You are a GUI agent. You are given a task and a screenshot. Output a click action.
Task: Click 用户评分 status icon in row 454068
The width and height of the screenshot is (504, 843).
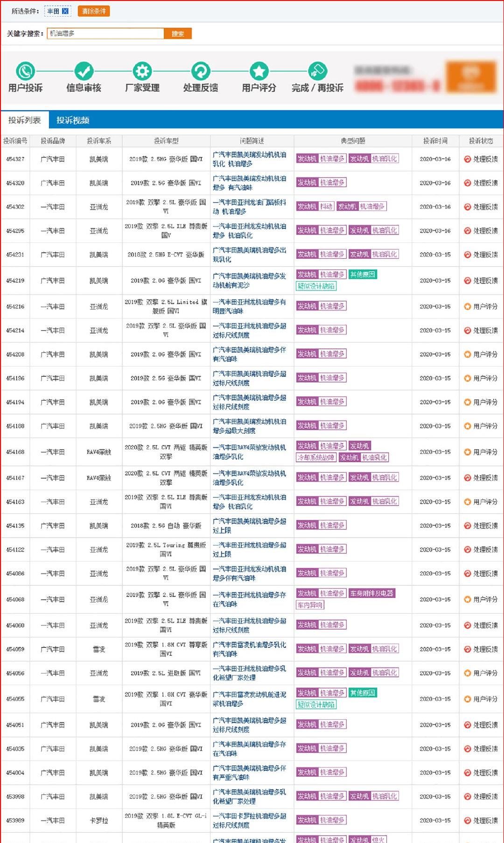467,599
